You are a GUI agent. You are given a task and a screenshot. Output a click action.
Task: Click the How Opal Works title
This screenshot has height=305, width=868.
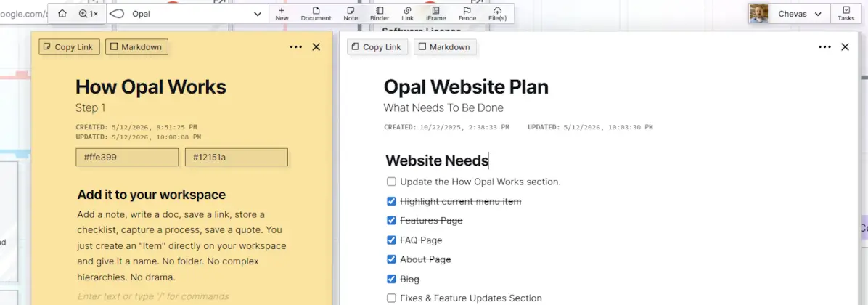coord(150,87)
